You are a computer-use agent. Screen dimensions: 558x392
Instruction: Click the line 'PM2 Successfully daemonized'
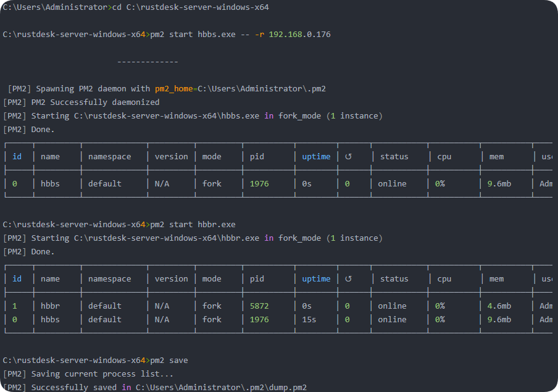pyautogui.click(x=95, y=102)
